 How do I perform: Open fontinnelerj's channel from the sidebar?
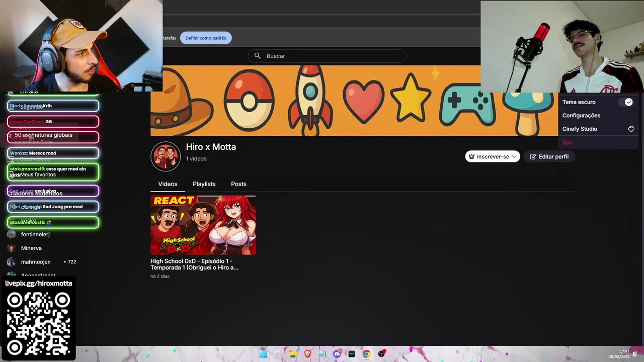[35, 234]
